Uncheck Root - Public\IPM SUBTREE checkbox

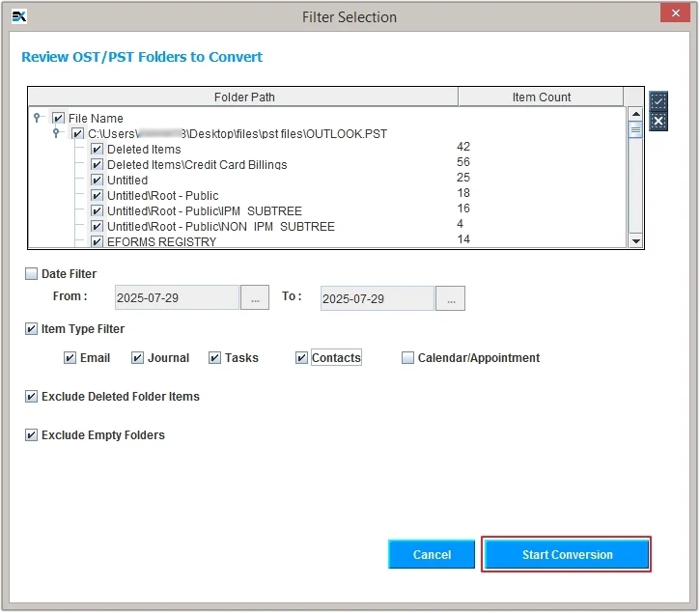click(97, 210)
